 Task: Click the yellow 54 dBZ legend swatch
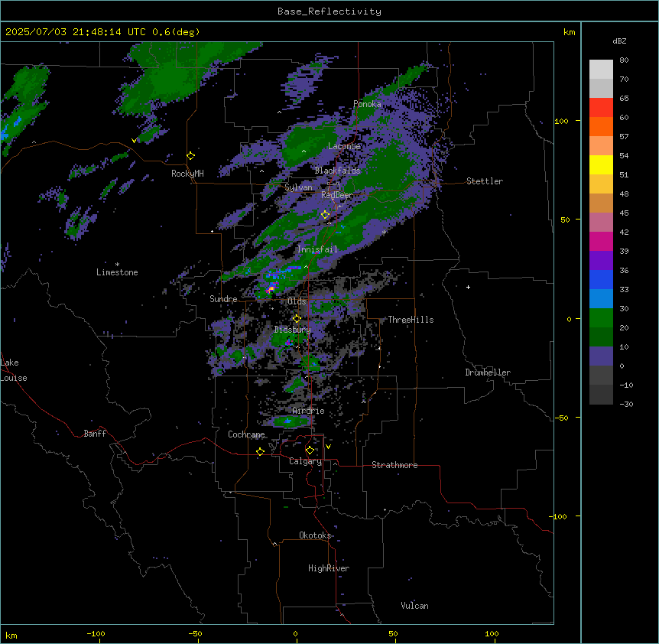[x=601, y=164]
